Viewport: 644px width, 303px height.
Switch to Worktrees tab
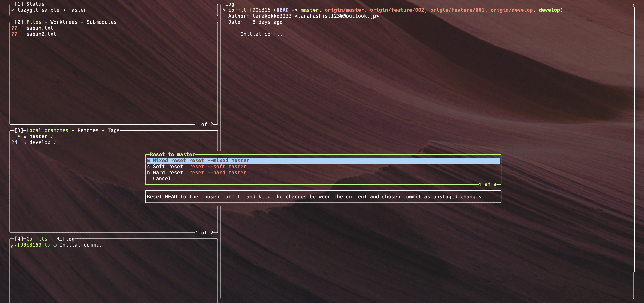click(64, 22)
